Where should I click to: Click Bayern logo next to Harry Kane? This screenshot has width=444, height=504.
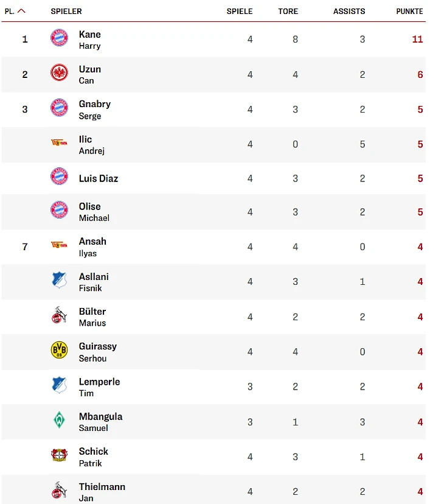coord(59,38)
